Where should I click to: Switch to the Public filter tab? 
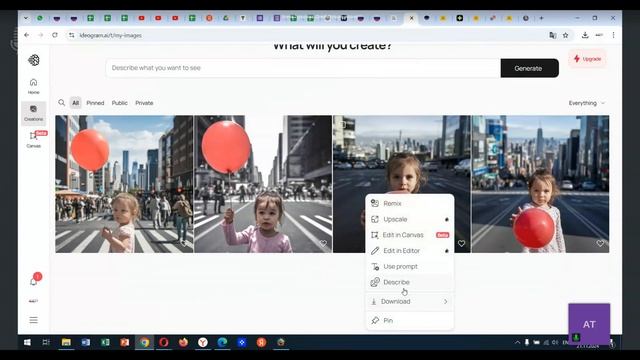point(120,103)
